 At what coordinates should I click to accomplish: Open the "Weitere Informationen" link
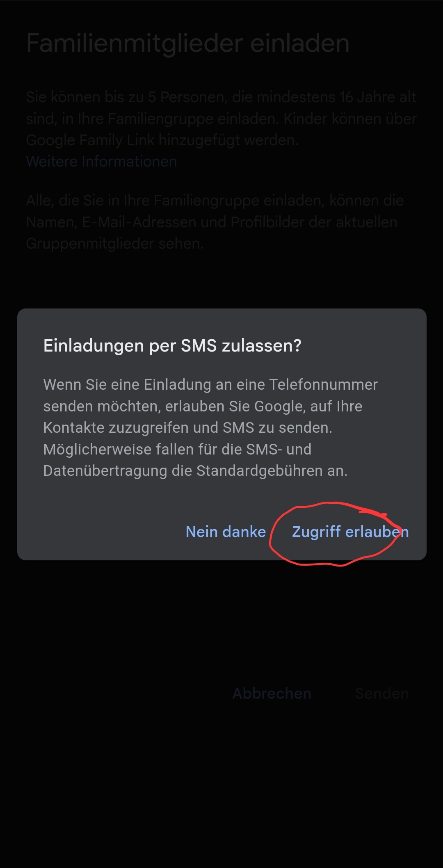click(101, 162)
